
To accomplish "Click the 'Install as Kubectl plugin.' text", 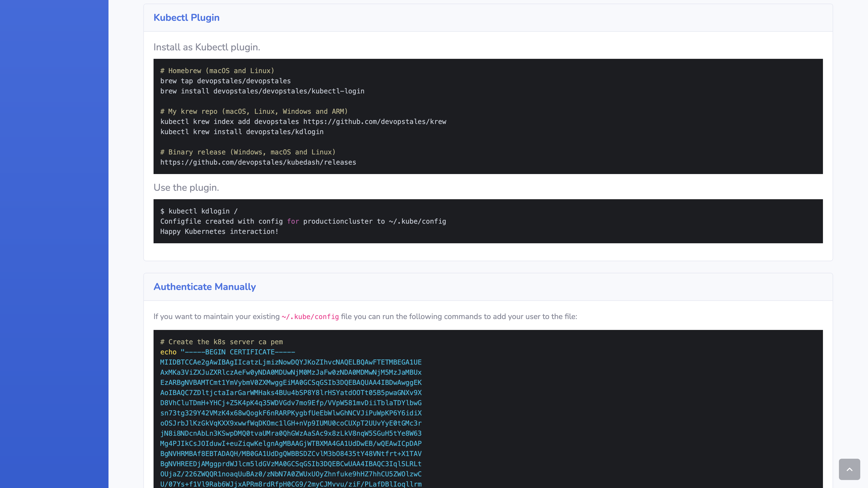I will click(207, 47).
